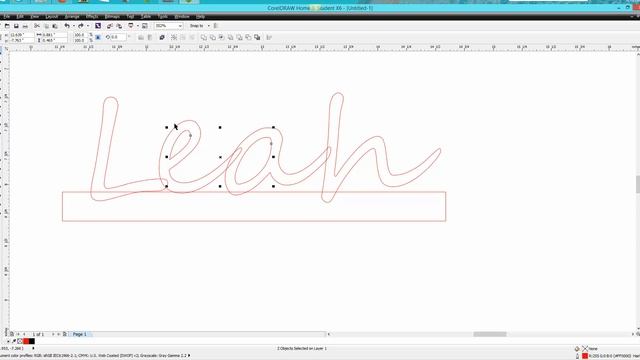Click the horizontal scale factor field

click(80, 35)
